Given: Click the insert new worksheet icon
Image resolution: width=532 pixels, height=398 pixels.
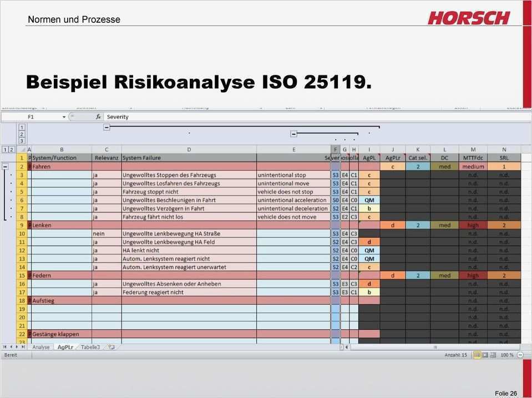Looking at the screenshot, I should [x=112, y=347].
